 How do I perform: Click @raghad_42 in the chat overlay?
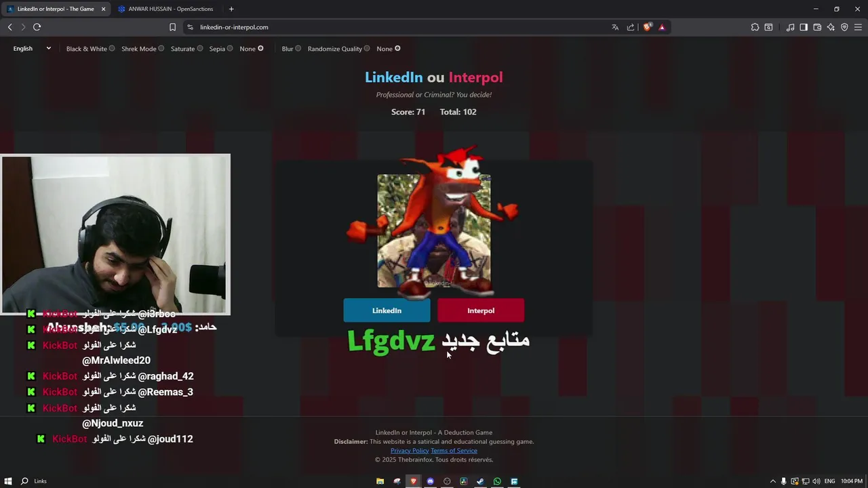tap(166, 376)
